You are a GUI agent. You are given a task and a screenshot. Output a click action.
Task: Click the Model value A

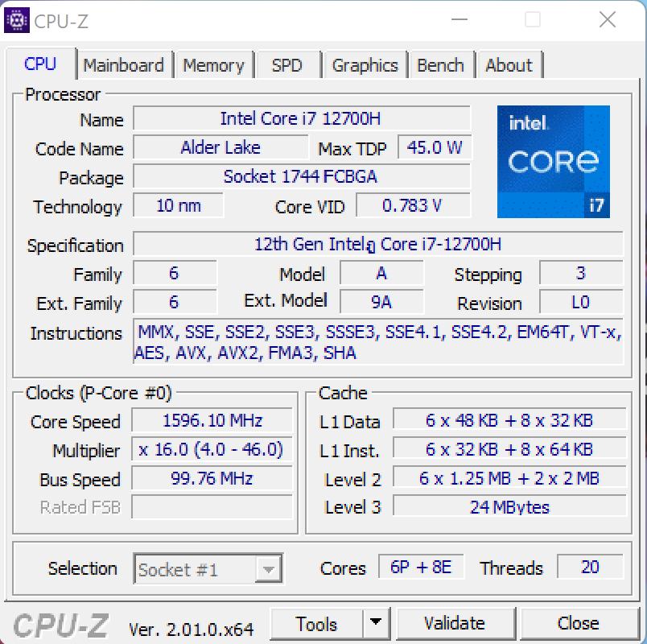pyautogui.click(x=381, y=273)
